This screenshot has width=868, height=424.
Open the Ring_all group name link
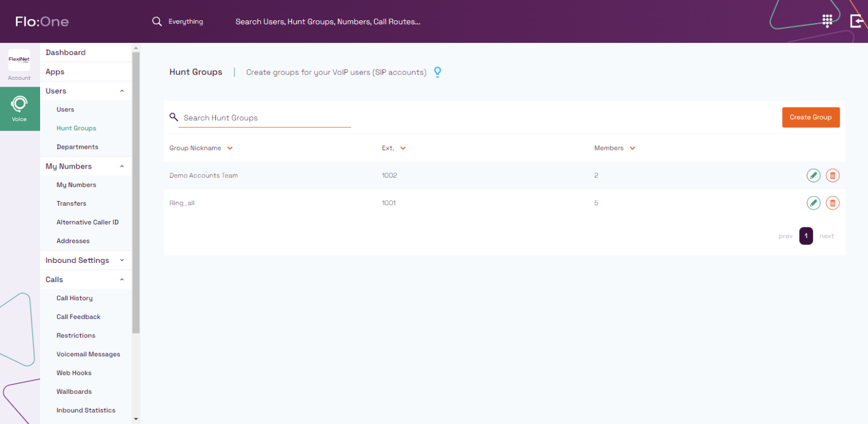tap(182, 202)
